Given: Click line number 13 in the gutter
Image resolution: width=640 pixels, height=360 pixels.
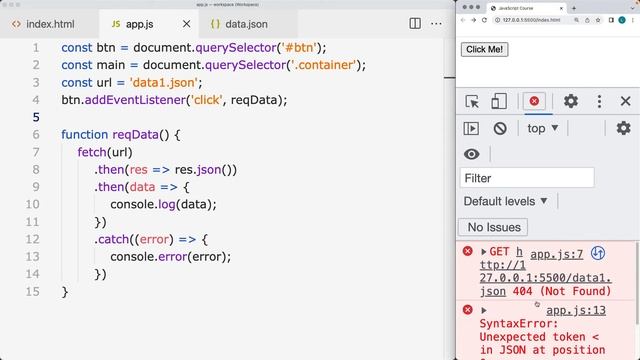Looking at the screenshot, I should pos(33,257).
